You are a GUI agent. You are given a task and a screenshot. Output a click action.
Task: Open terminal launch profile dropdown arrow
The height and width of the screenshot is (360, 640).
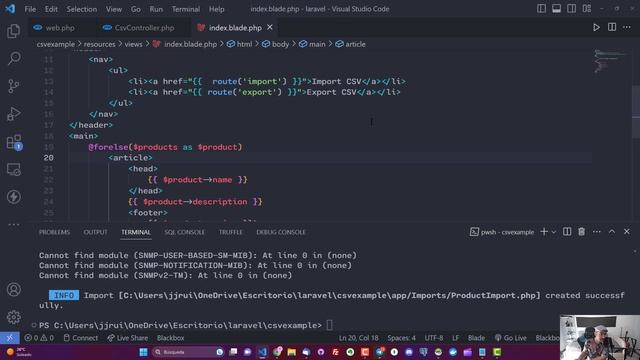tap(553, 232)
